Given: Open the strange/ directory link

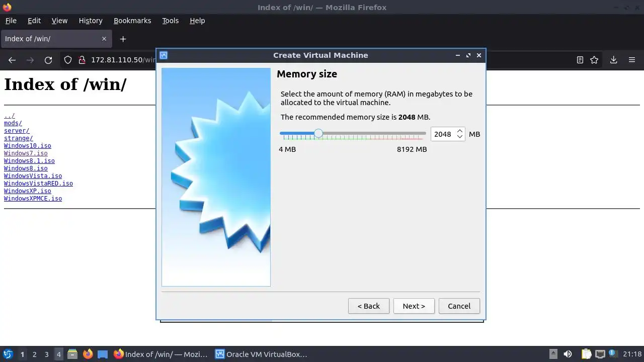Looking at the screenshot, I should (x=19, y=138).
